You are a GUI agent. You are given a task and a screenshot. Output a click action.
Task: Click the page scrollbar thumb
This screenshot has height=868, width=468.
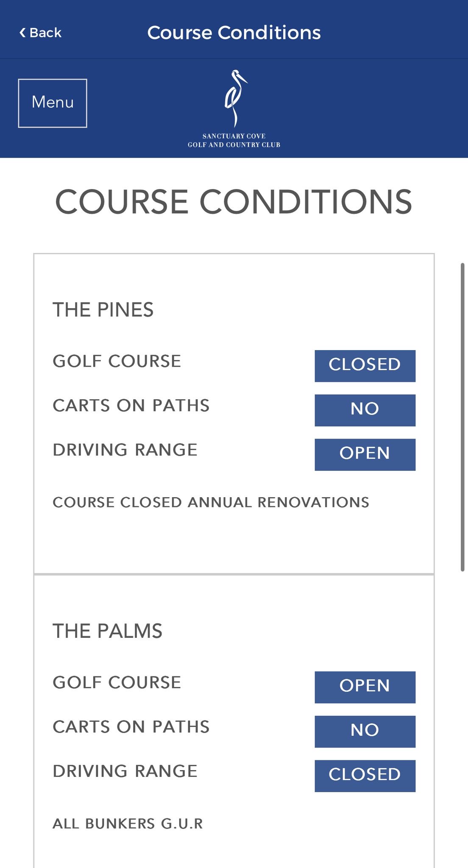tap(462, 417)
